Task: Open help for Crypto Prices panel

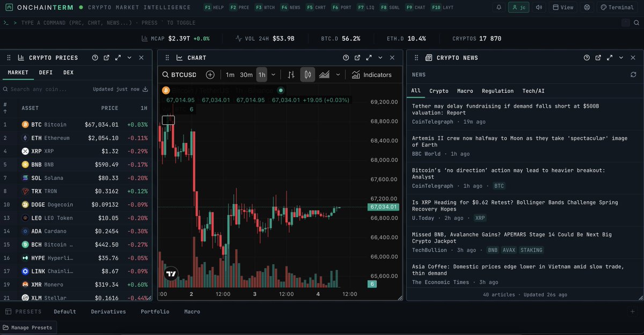Action: [x=95, y=57]
